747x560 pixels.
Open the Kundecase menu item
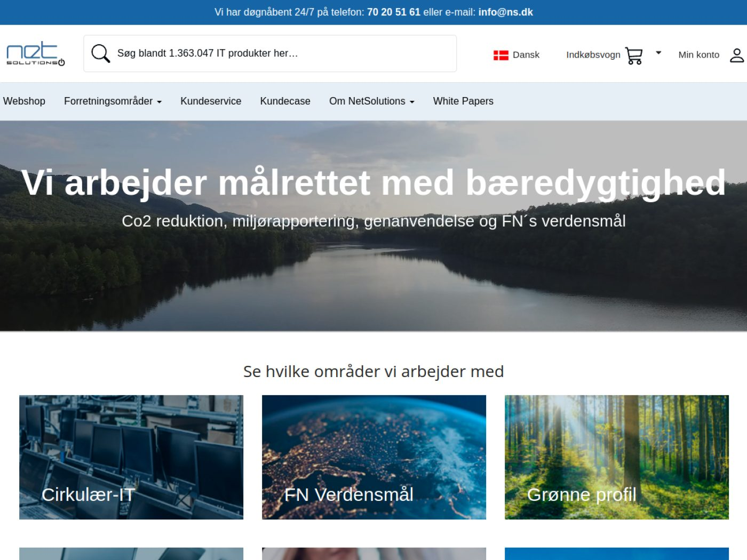285,101
